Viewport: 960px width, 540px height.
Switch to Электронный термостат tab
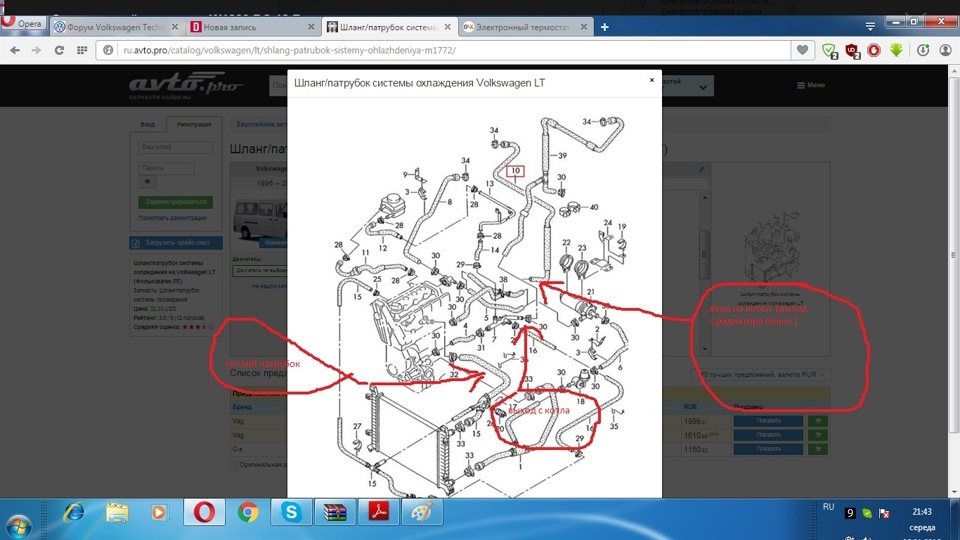pos(525,27)
